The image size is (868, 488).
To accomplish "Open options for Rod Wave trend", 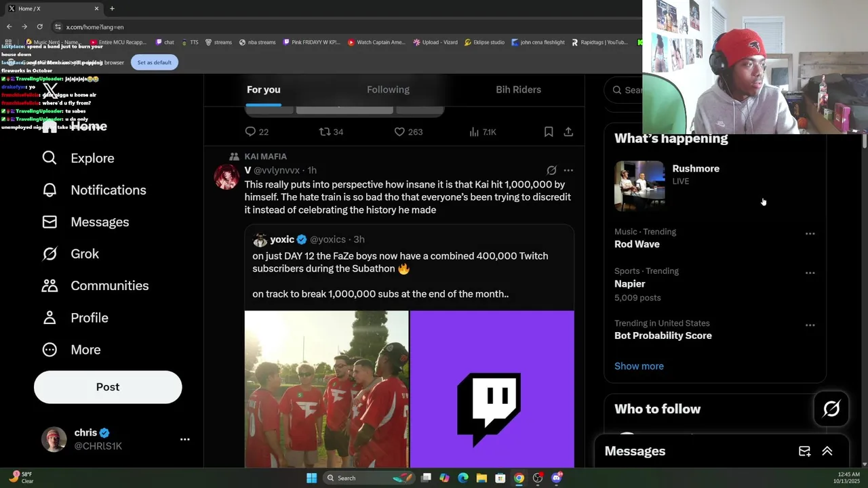I will pyautogui.click(x=810, y=233).
